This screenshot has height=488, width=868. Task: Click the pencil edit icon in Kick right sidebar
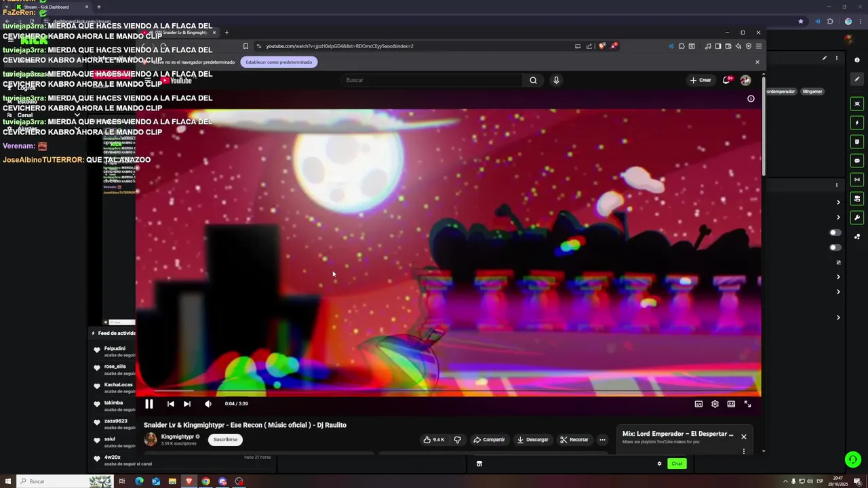[x=857, y=79]
